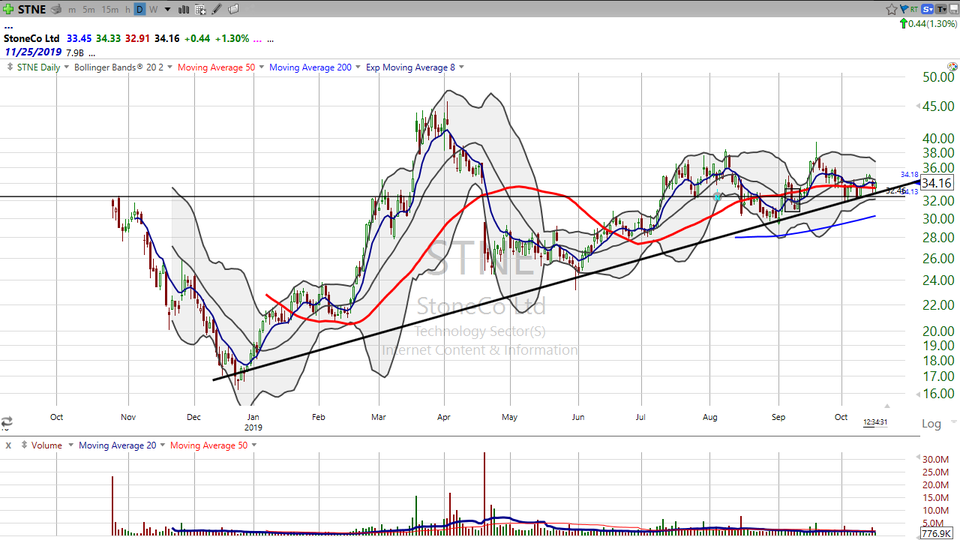The width and height of the screenshot is (960, 540).
Task: Open the gray T dropdown button
Action: 941,9
